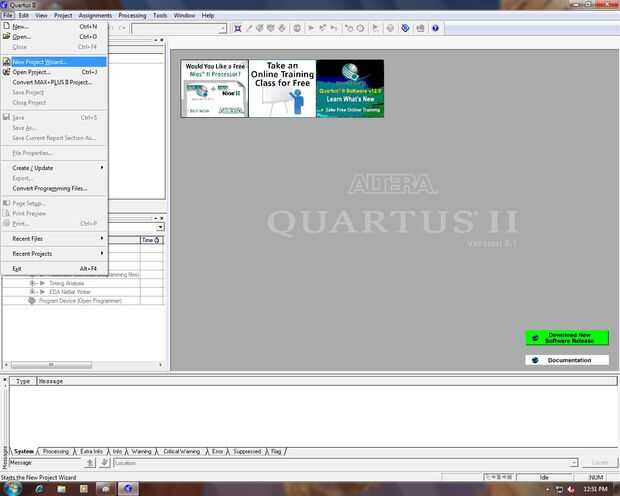Open the View menu
Viewport: 620px width, 496px height.
(41, 15)
